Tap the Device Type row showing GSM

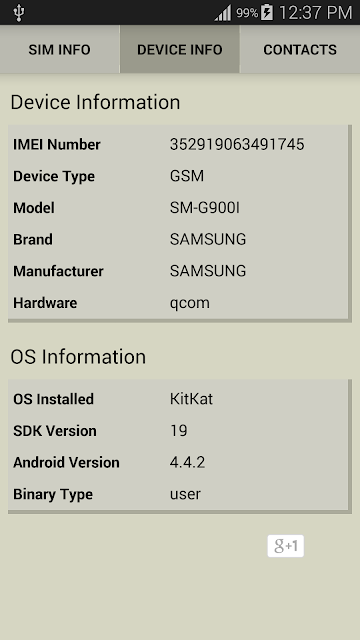(x=178, y=176)
